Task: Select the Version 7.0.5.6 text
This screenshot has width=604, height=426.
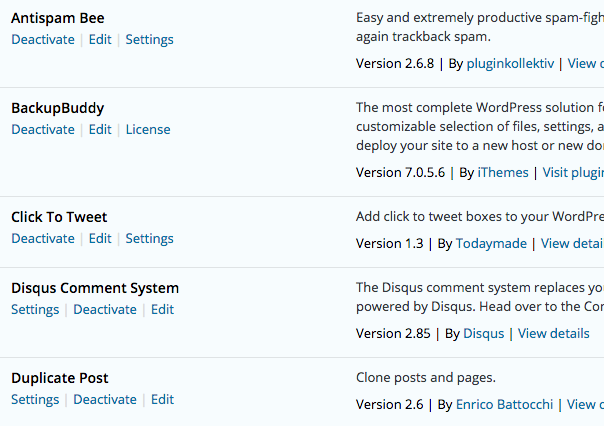Action: pyautogui.click(x=400, y=173)
